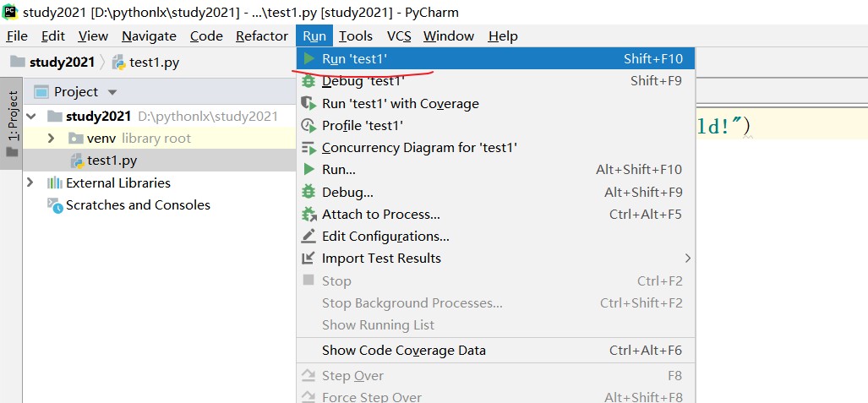Open the Help menu
Viewport: 868px width, 403px height.
click(x=503, y=36)
